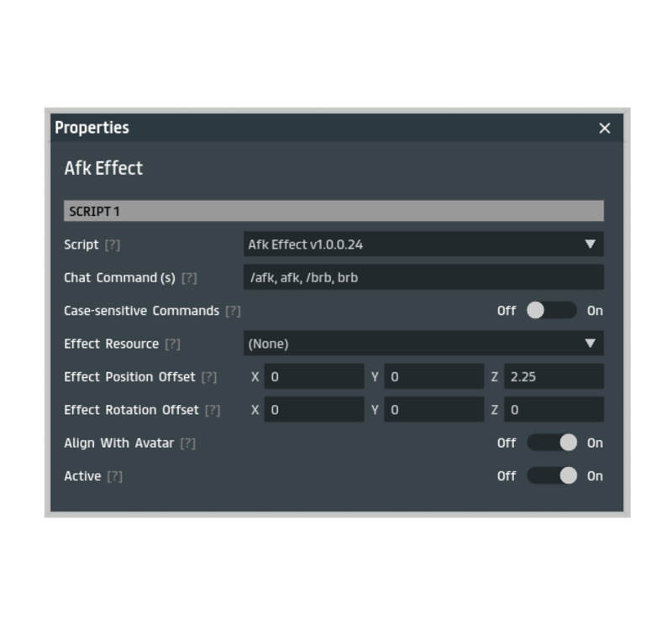Toggle the Case-sensitive Commands switch
The width and height of the screenshot is (672, 620).
[551, 311]
